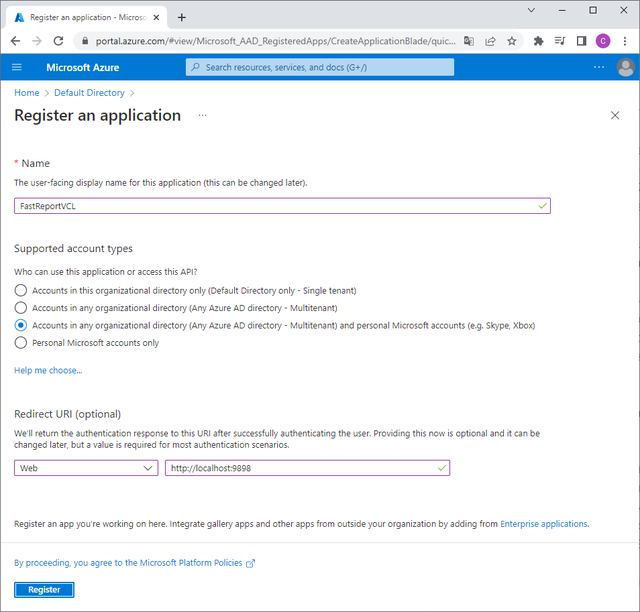
Task: Click the address bar lock icon
Action: (x=85, y=41)
